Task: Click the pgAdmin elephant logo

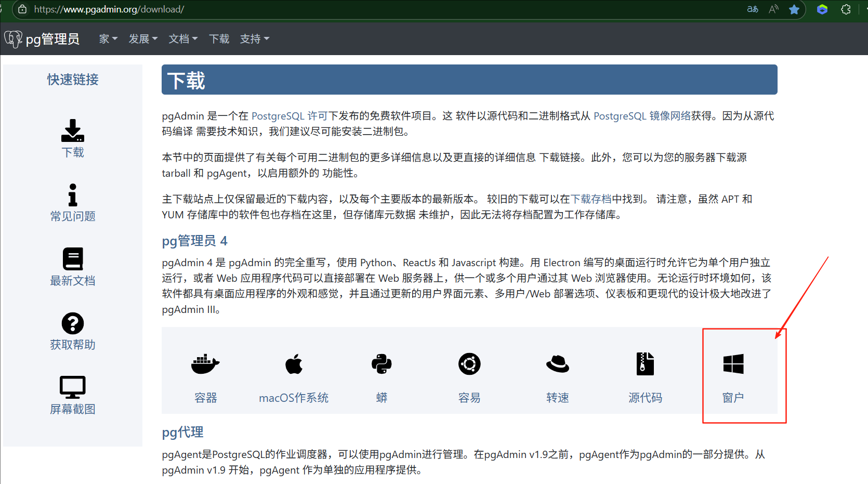Action: point(13,39)
